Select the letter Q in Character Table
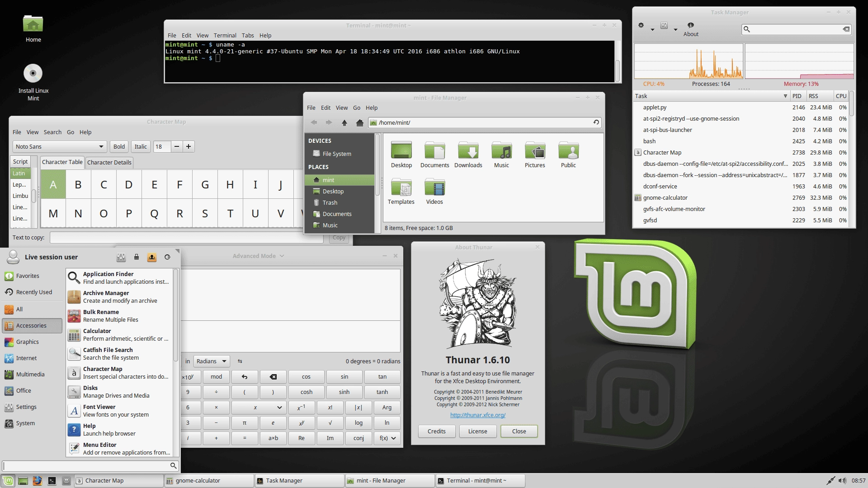Viewport: 868px width, 488px height. tap(154, 213)
